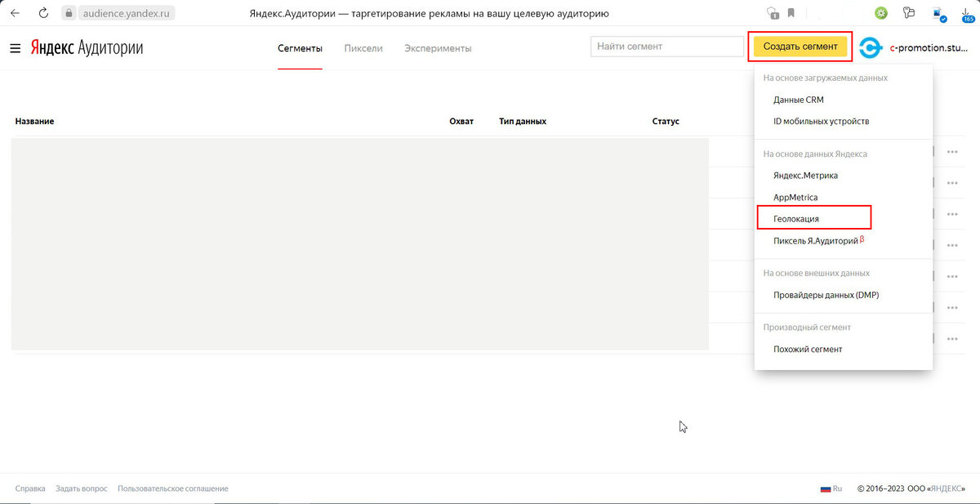
Task: Sort by the Название column header
Action: pos(34,121)
